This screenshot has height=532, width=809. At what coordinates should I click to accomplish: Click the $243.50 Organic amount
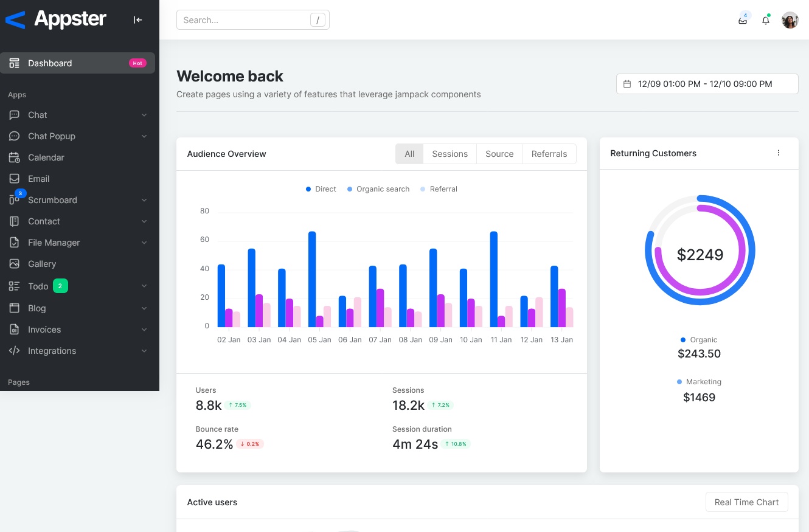700,354
